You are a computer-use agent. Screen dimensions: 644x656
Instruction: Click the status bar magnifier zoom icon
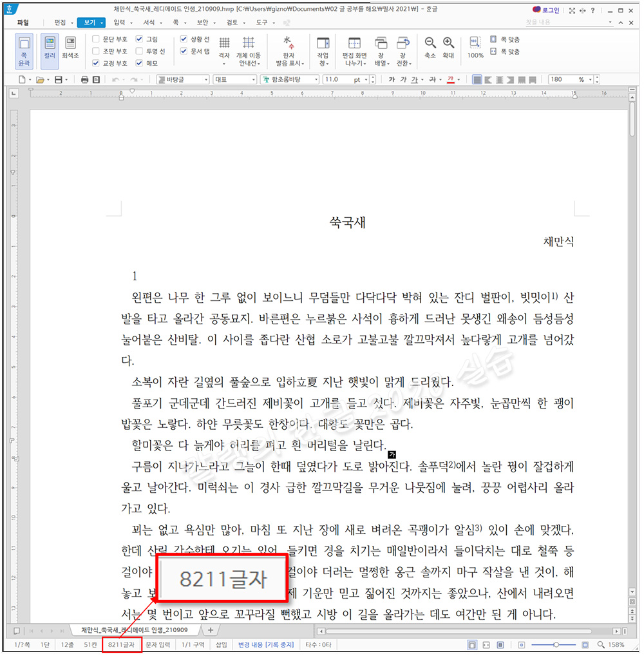click(601, 644)
